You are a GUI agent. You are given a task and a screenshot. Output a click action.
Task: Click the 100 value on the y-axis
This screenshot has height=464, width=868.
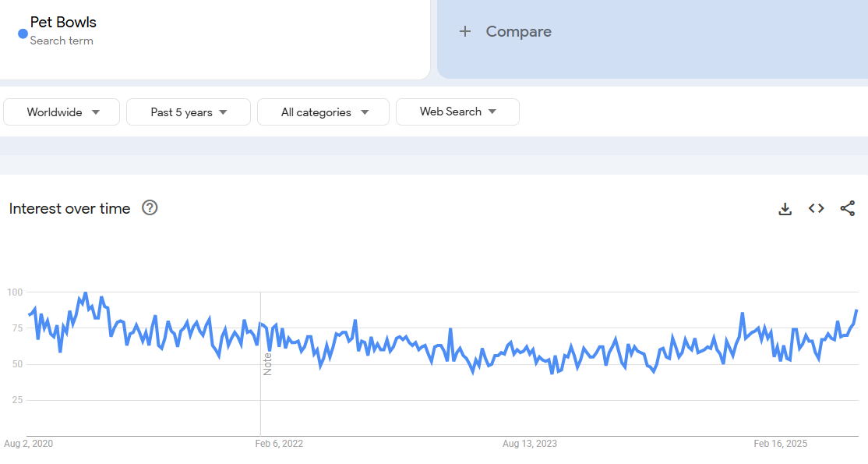(15, 292)
